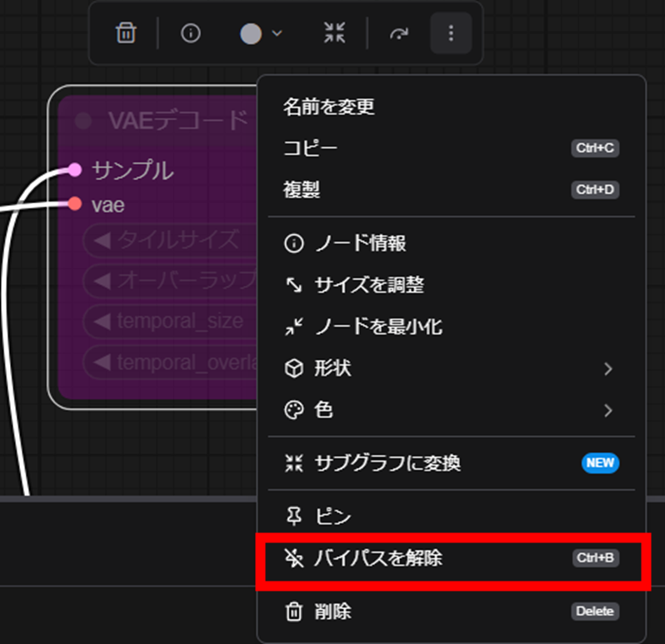Viewport: 665px width, 644px height.
Task: Click the サンプル input label
Action: [132, 171]
